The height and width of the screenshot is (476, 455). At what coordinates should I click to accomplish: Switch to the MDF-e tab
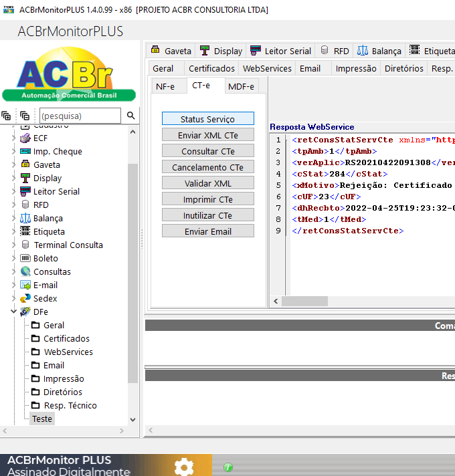click(242, 86)
